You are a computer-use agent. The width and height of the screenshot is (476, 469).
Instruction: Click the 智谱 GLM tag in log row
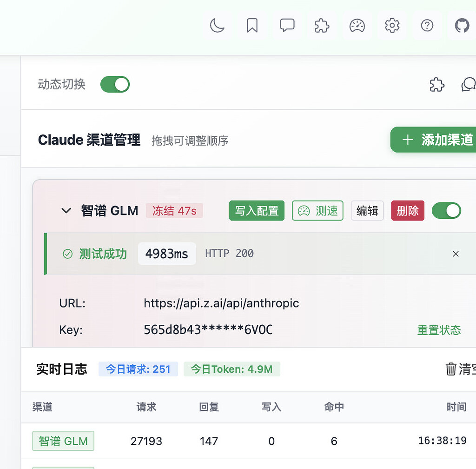click(x=63, y=441)
